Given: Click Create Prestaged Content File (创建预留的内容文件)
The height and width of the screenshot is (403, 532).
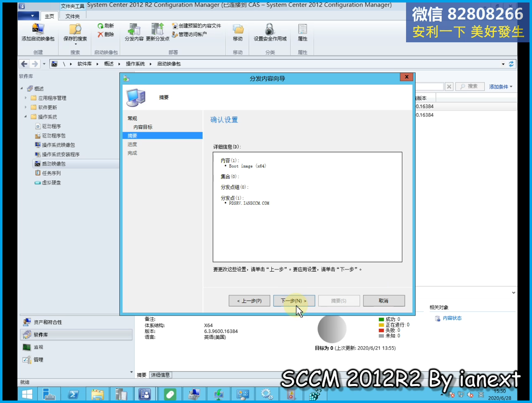Looking at the screenshot, I should tap(196, 26).
